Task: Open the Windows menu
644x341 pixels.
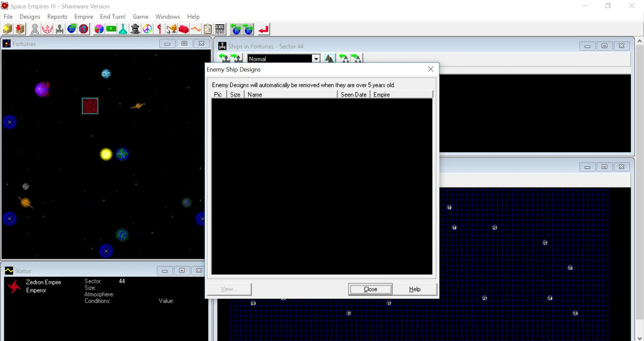Action: [168, 16]
